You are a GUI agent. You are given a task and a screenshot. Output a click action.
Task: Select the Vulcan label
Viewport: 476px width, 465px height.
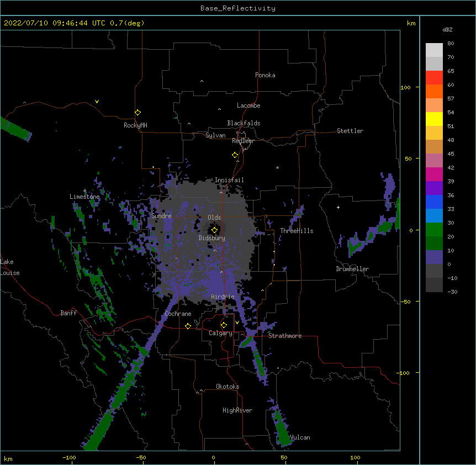[300, 437]
